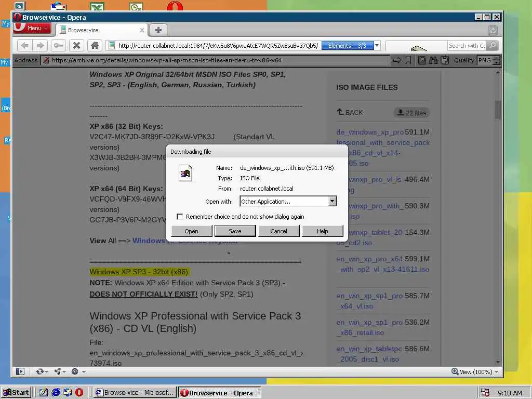Open the Opera address history dropdown arrow
Screen dimensions: 532x399
tap(377, 46)
